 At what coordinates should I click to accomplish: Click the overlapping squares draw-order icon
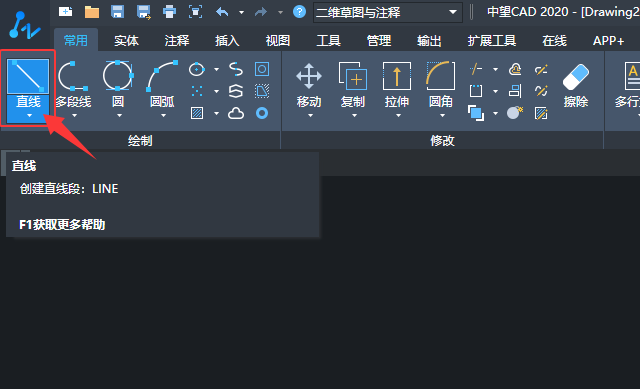pyautogui.click(x=476, y=113)
